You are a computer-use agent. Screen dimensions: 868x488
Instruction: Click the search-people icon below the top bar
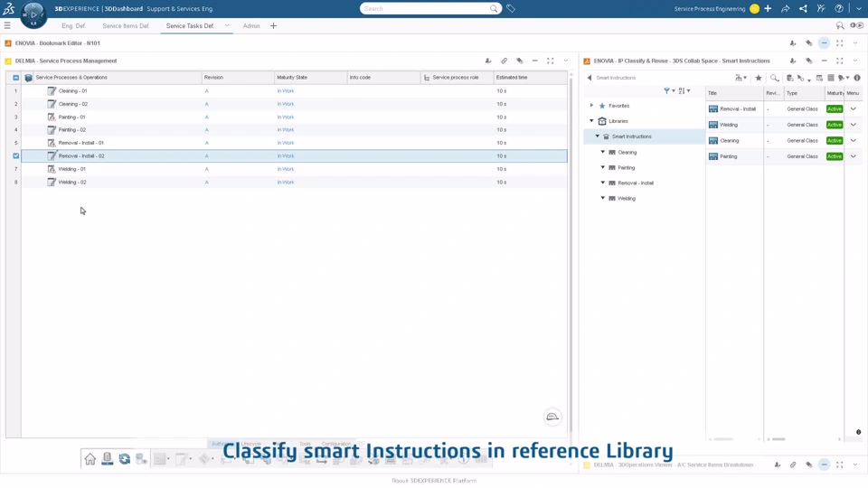(x=840, y=26)
